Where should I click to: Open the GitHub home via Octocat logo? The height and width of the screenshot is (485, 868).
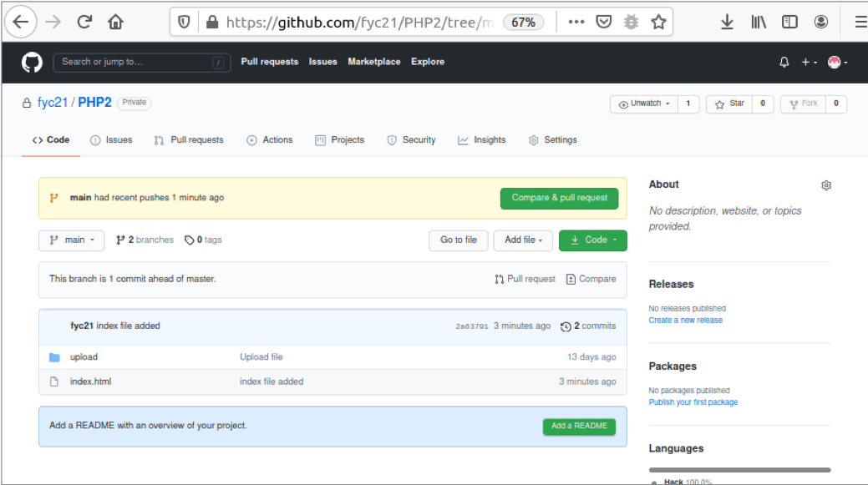coord(31,61)
